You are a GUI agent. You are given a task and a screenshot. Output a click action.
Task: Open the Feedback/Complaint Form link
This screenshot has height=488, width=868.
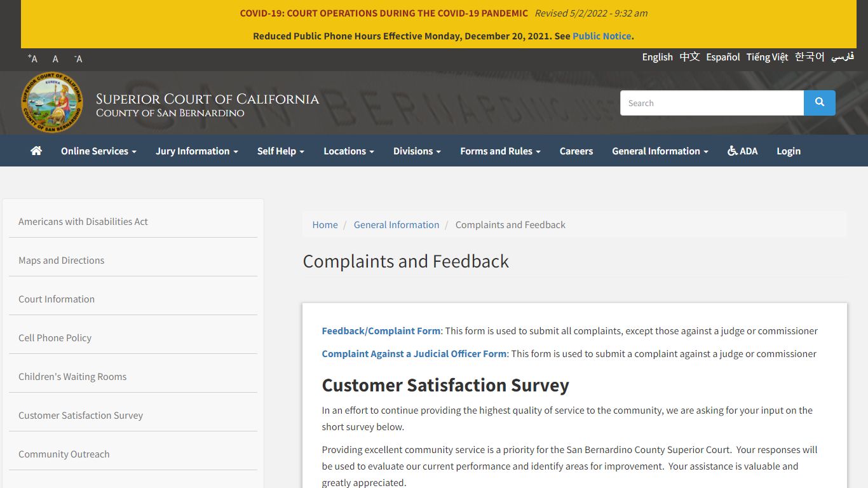[x=381, y=330]
